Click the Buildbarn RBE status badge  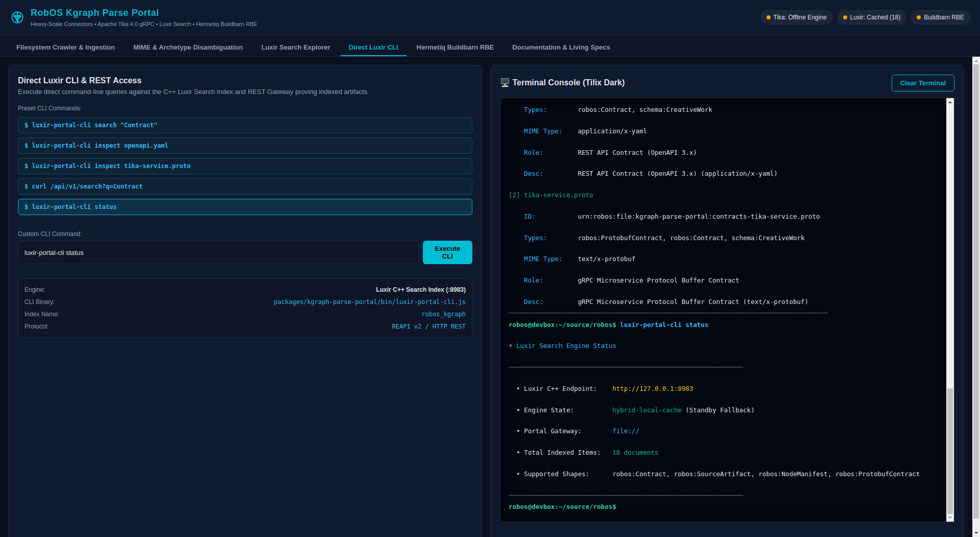click(940, 17)
